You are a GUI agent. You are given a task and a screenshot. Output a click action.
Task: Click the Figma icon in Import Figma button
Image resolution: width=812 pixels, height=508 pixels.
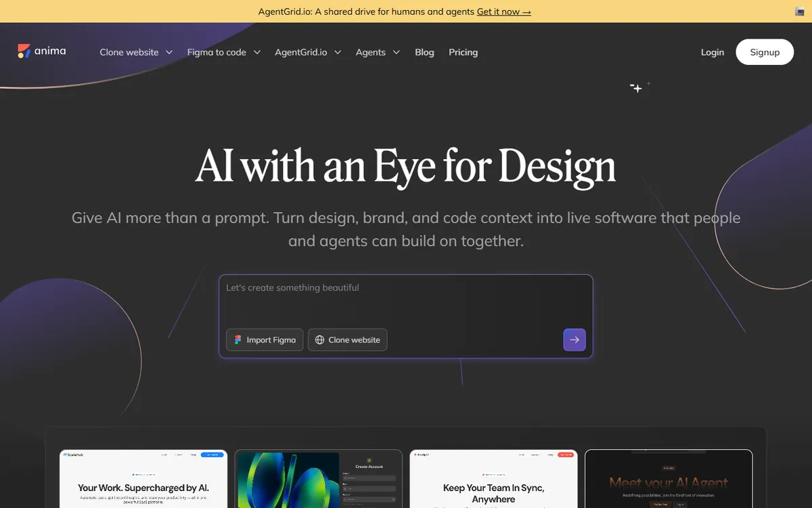(x=238, y=340)
